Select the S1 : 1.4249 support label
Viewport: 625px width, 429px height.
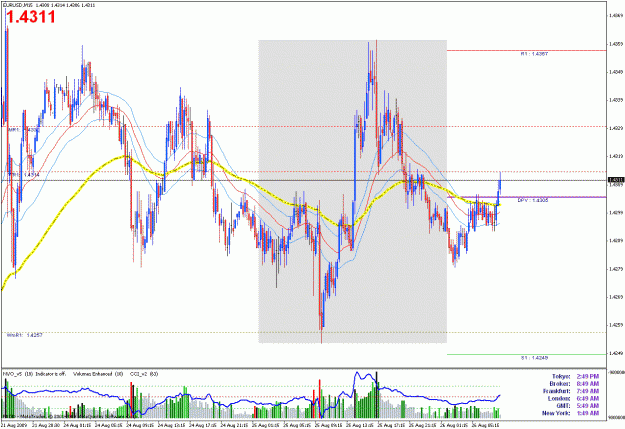coord(534,358)
